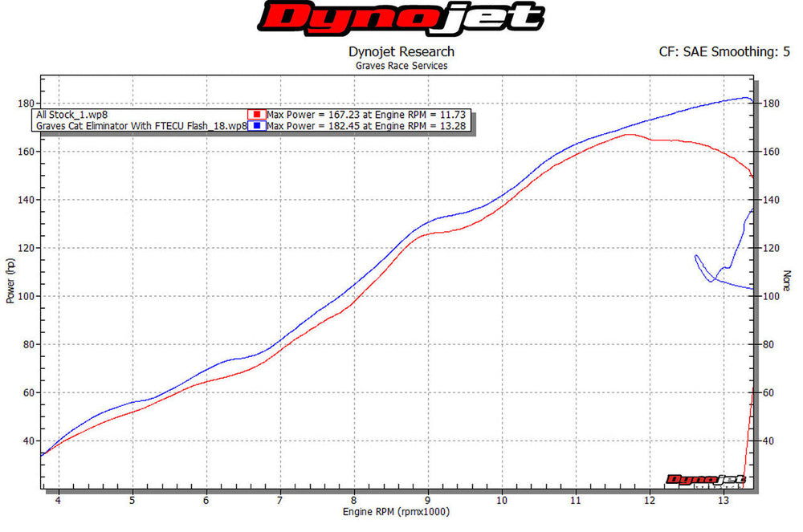Click the Max Power = 167.23 readout

tap(365, 115)
